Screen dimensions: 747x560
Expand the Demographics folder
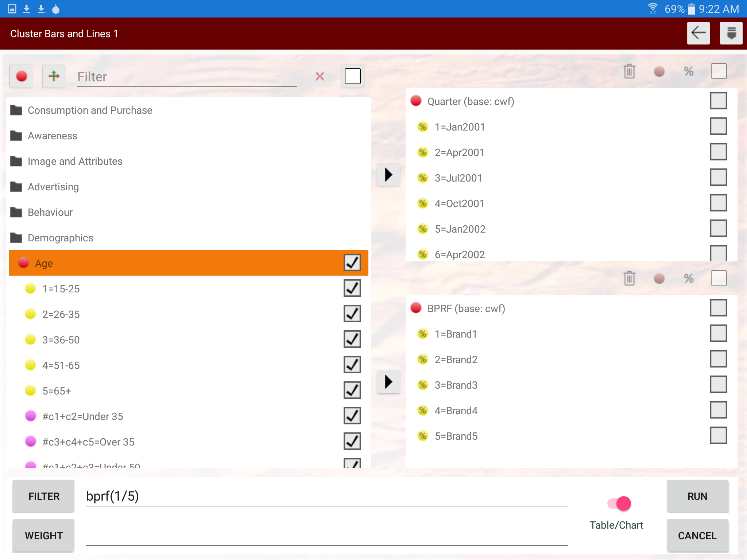click(x=61, y=238)
